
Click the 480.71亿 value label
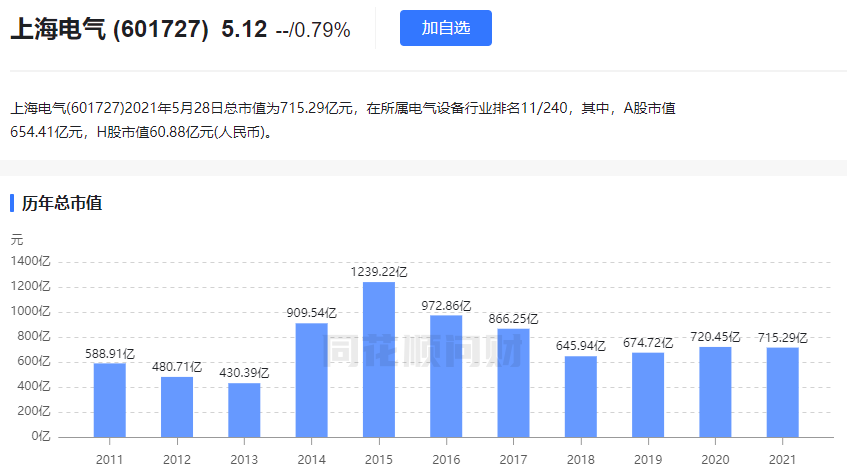(x=177, y=367)
